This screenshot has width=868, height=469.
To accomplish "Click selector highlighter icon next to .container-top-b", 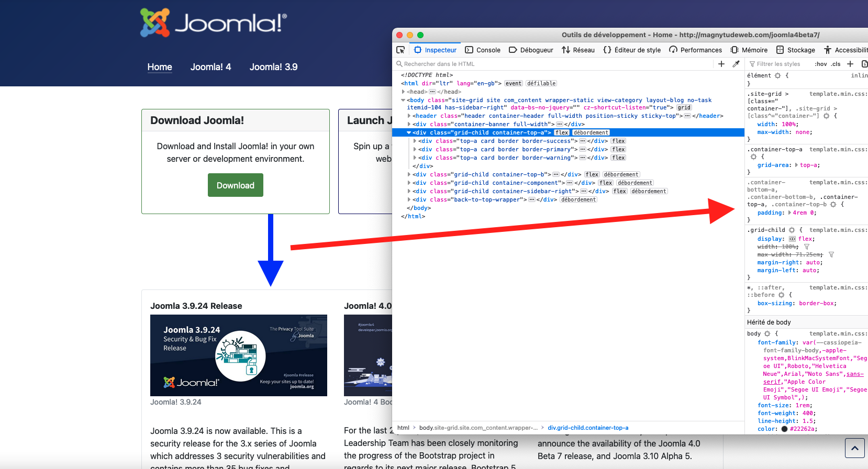I will click(x=833, y=205).
